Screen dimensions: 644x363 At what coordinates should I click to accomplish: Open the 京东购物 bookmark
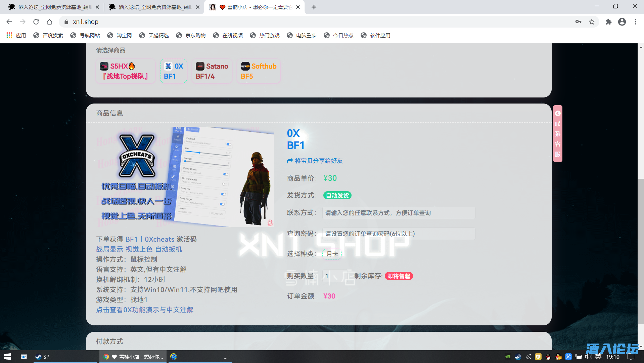[x=191, y=35]
